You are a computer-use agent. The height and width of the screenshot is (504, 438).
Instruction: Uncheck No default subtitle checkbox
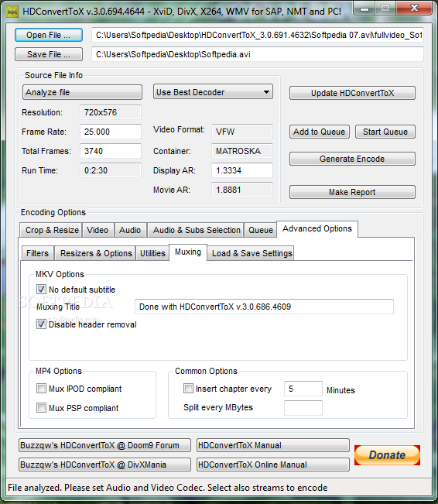tap(41, 290)
